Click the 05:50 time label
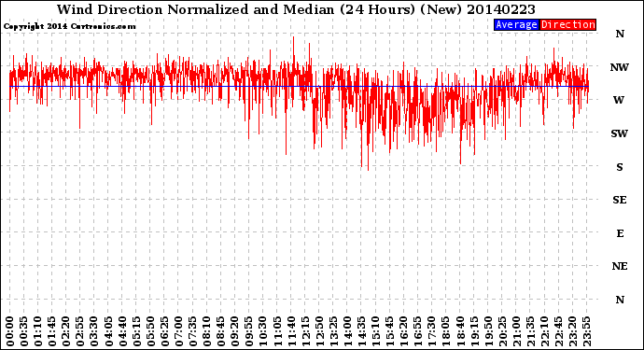Viewport: 644px width, 350px height. (x=150, y=331)
